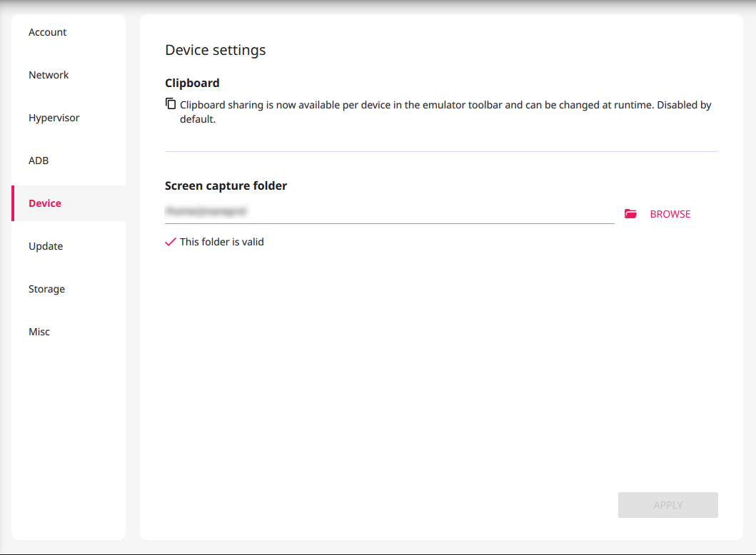Click the folder validity status message
This screenshot has height=555, width=756.
tap(221, 241)
